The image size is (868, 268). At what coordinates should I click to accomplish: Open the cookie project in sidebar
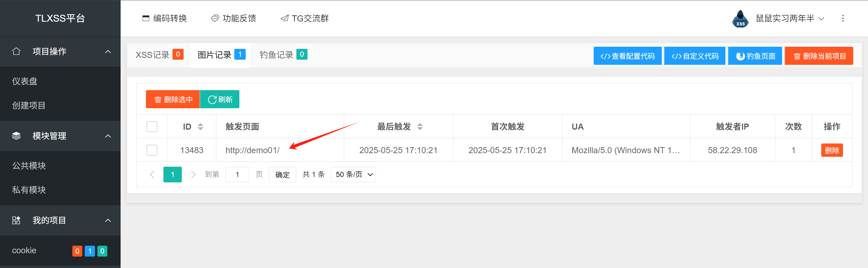pyautogui.click(x=24, y=251)
